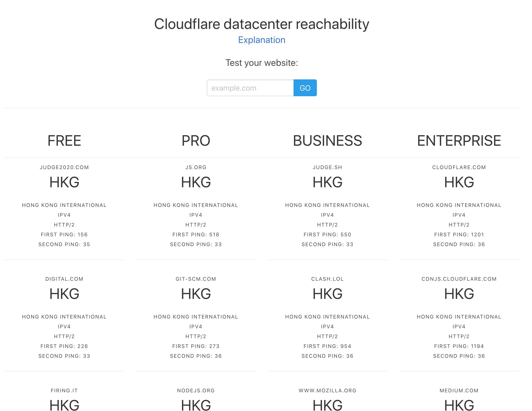
Task: Click the ENTERPRISE column heading
Action: 459,141
